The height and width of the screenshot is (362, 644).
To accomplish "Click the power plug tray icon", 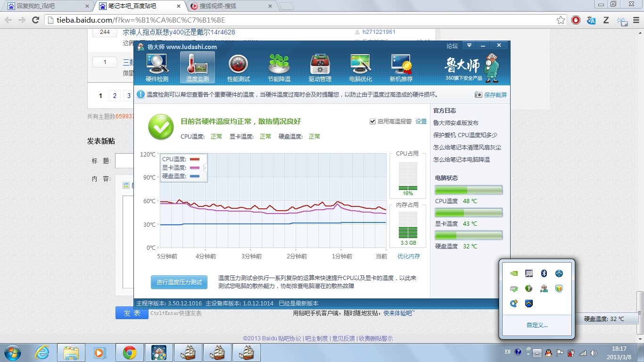I will coord(571,352).
